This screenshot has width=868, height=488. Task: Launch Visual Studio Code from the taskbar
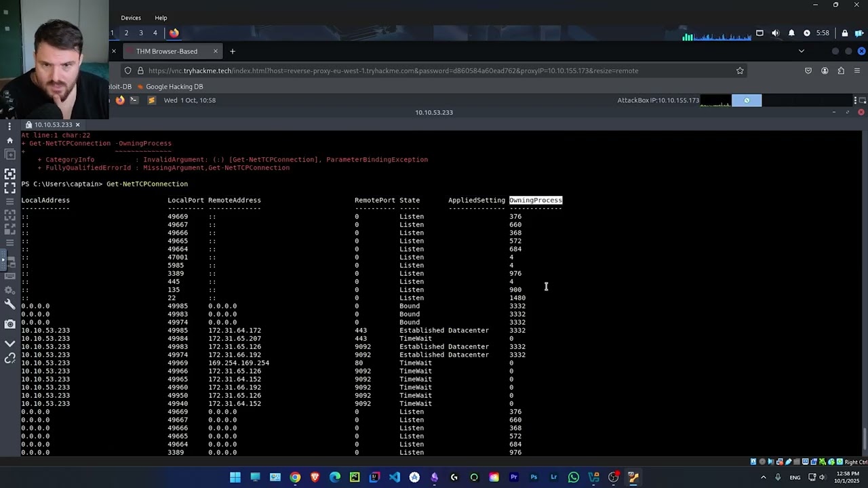click(395, 477)
